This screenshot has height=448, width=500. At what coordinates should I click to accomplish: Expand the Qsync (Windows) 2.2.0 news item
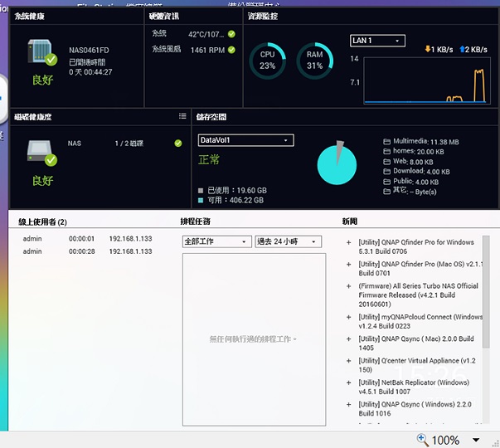click(x=348, y=405)
